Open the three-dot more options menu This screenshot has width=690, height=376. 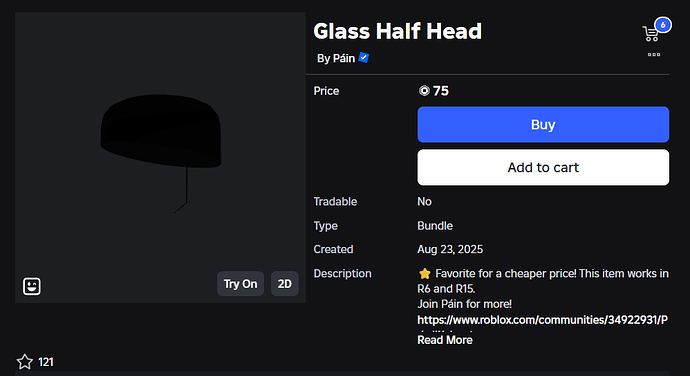[x=653, y=55]
